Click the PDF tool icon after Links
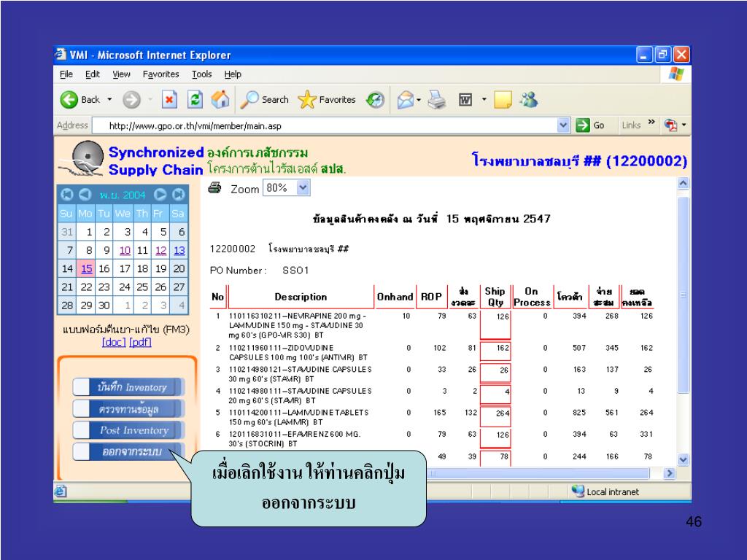Image resolution: width=747 pixels, height=560 pixels. pos(671,125)
